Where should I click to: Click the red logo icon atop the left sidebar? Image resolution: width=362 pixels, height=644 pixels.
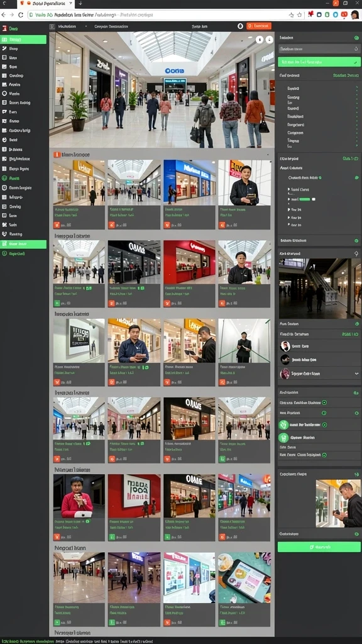(4, 29)
